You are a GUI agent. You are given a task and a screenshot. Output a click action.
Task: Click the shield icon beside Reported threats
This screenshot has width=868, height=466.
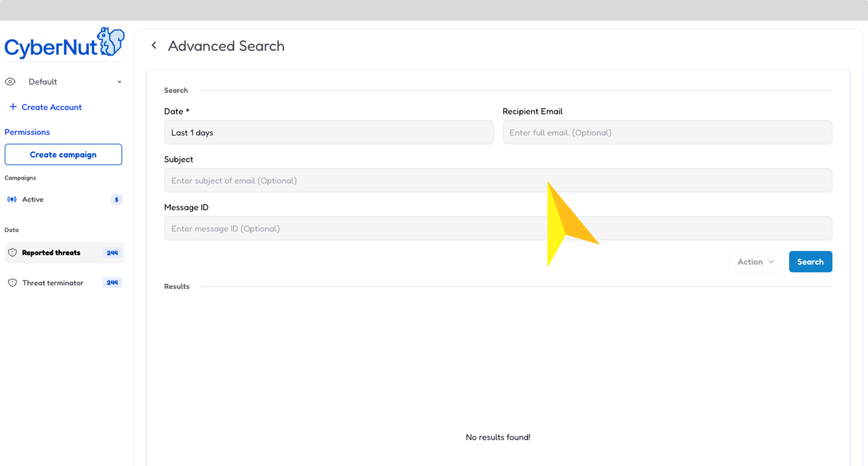tap(12, 253)
